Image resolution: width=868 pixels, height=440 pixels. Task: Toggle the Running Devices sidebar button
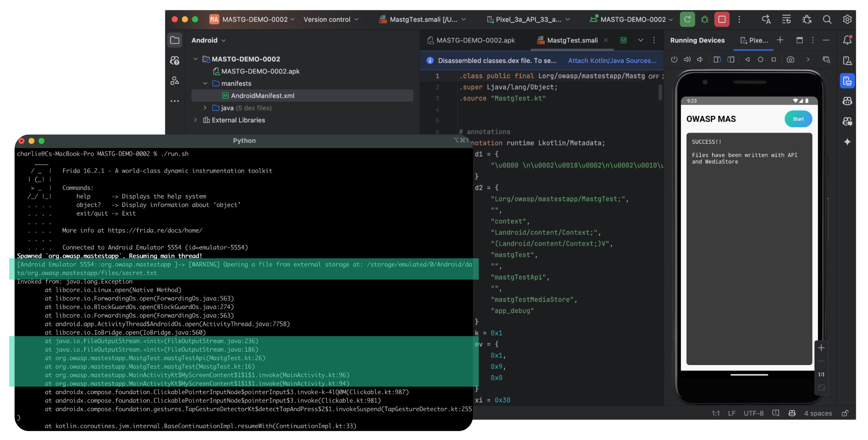[x=847, y=81]
